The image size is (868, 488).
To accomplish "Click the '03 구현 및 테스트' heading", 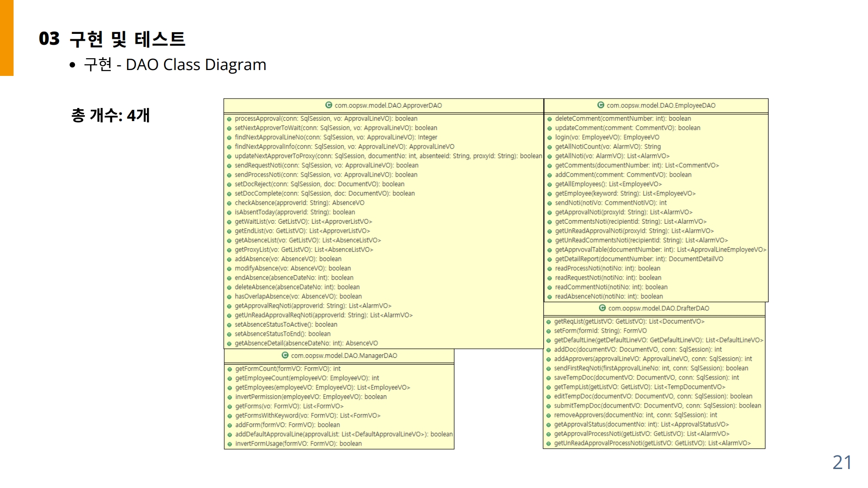I will 112,39.
